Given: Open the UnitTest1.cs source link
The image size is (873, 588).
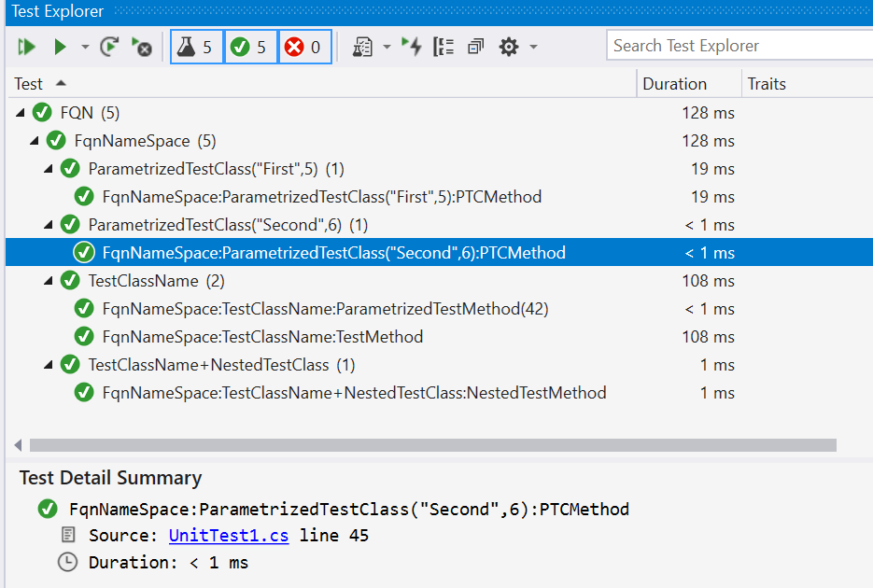Looking at the screenshot, I should coord(228,535).
